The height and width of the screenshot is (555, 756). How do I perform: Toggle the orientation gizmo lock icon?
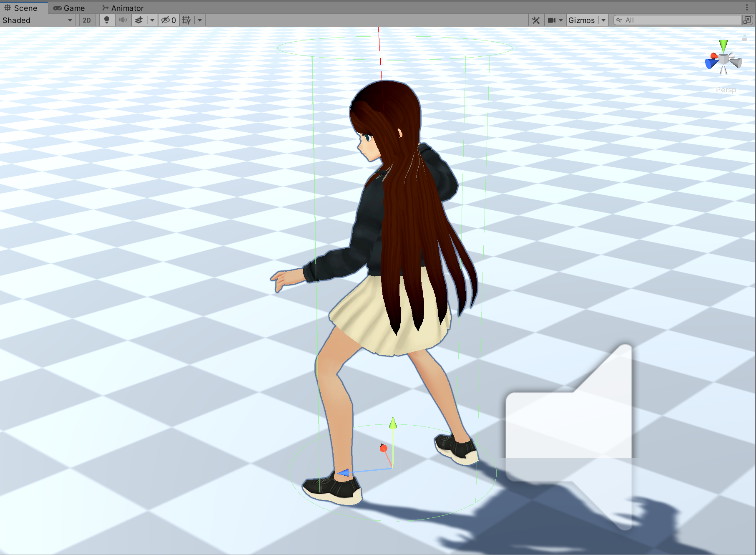pyautogui.click(x=744, y=38)
